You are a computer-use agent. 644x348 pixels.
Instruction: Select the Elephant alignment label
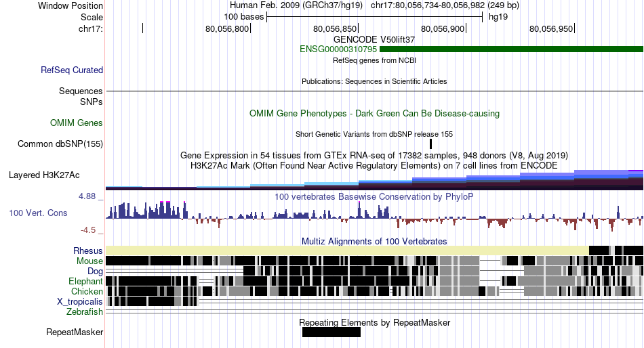point(85,282)
